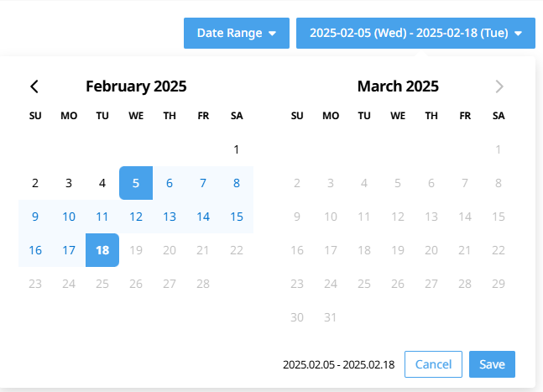Image resolution: width=543 pixels, height=392 pixels.
Task: Choose February 15 in the calendar
Action: (237, 217)
